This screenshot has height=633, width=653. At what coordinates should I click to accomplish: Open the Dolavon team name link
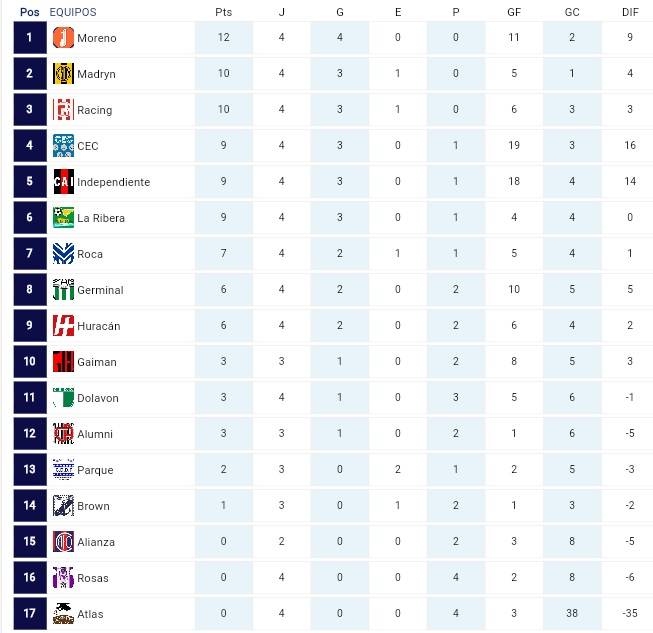(98, 398)
